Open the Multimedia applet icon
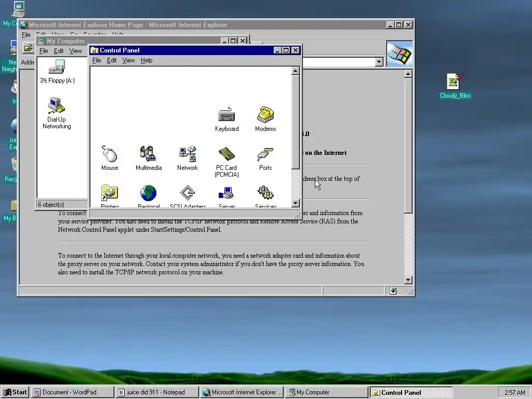The image size is (532, 399). 148,158
